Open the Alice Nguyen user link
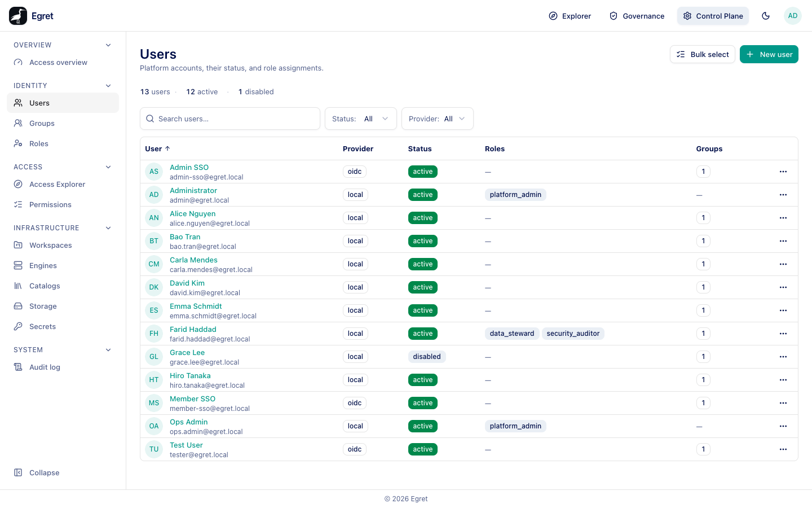The width and height of the screenshot is (812, 508). [x=193, y=214]
